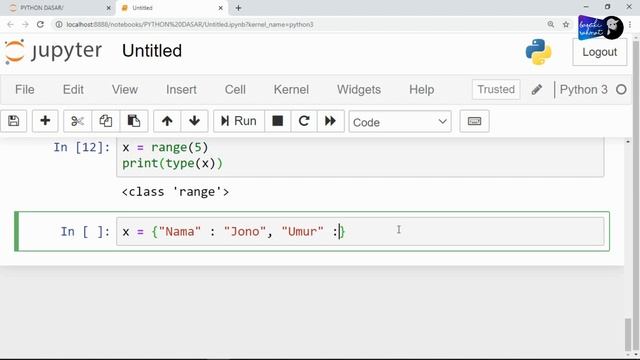Open a new browser tab
The width and height of the screenshot is (640, 360).
pyautogui.click(x=238, y=8)
